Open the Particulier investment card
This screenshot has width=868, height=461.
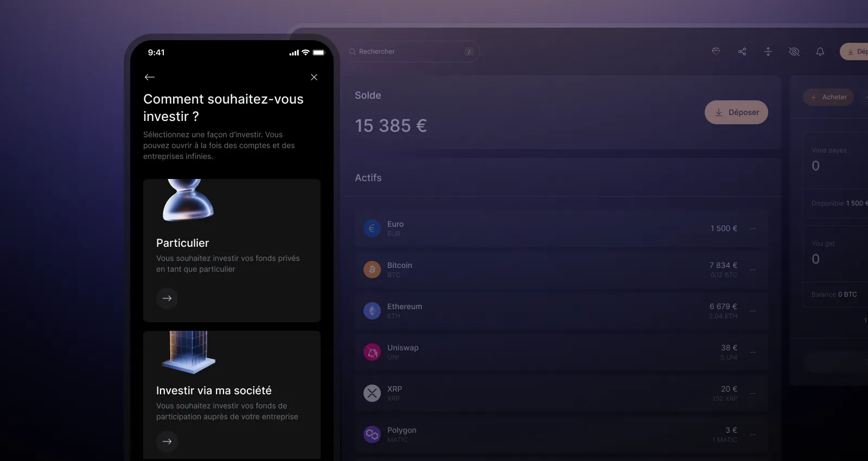[x=232, y=251]
